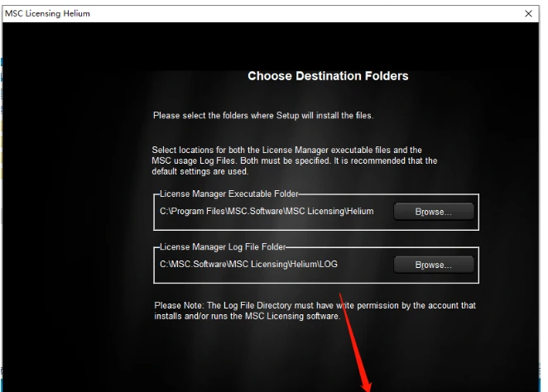548x392 pixels.
Task: Click the 'Please Note' write permission text
Action: [315, 311]
